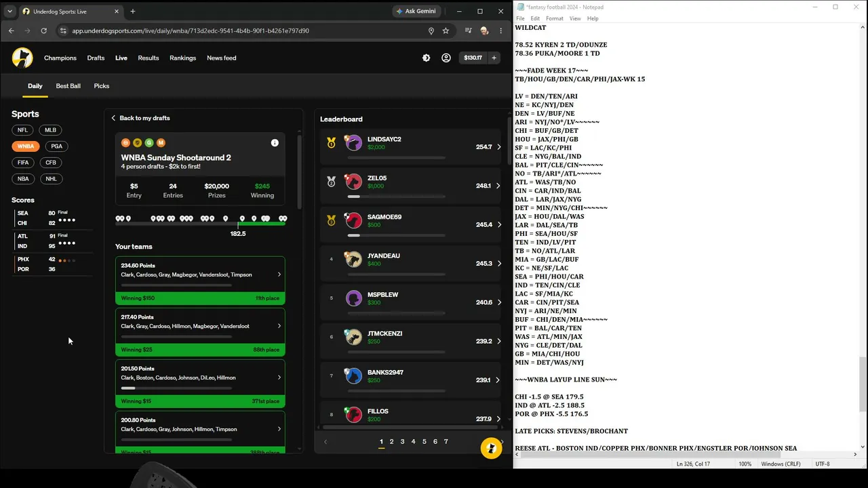868x488 pixels.
Task: Click JTMCKENZI's avatar in the leaderboard
Action: [x=353, y=337]
